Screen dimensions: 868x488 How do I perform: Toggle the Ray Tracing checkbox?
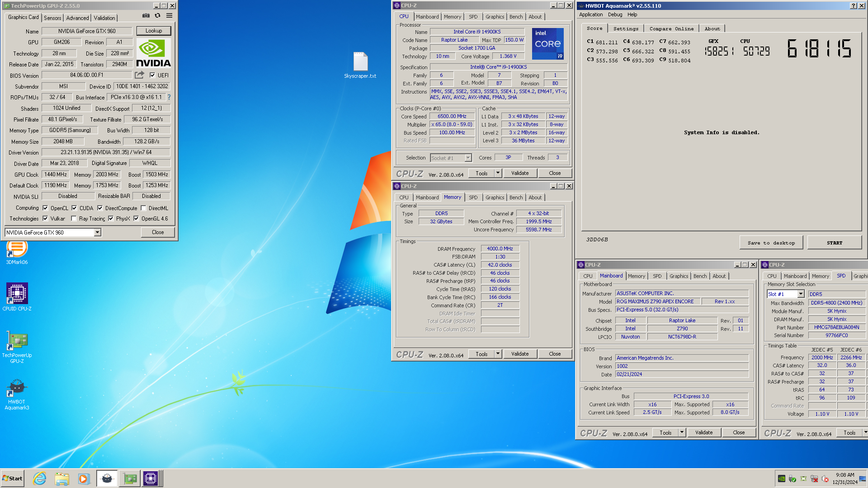(74, 219)
